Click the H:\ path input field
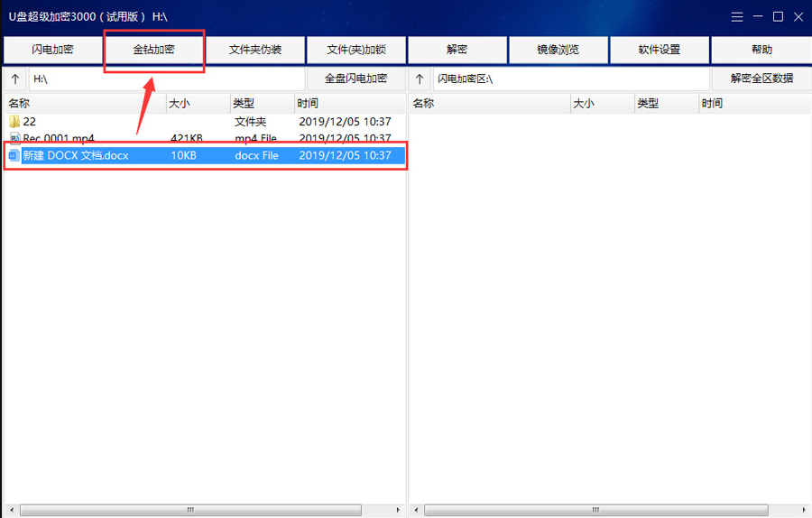The width and height of the screenshot is (812, 518). click(x=167, y=79)
